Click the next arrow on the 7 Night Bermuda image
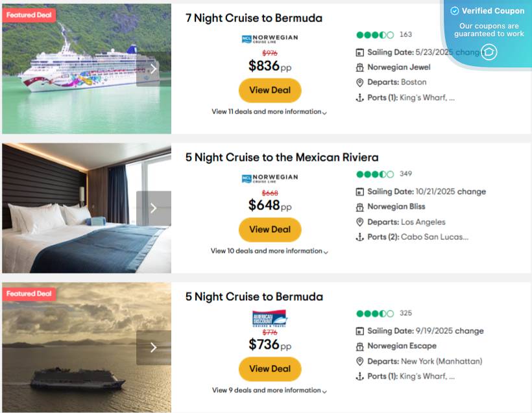 [x=154, y=67]
